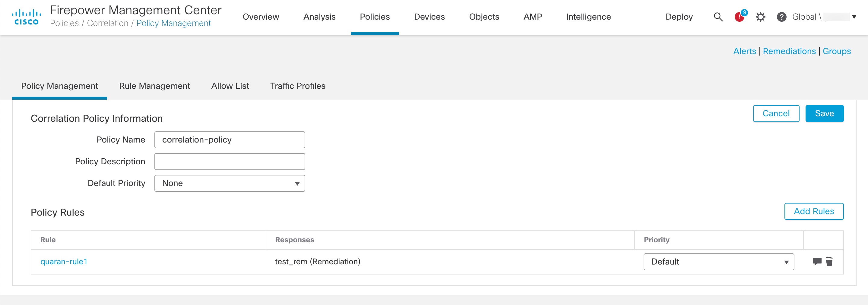Click inside the Policy Description field
This screenshot has height=305, width=868.
pyautogui.click(x=229, y=161)
